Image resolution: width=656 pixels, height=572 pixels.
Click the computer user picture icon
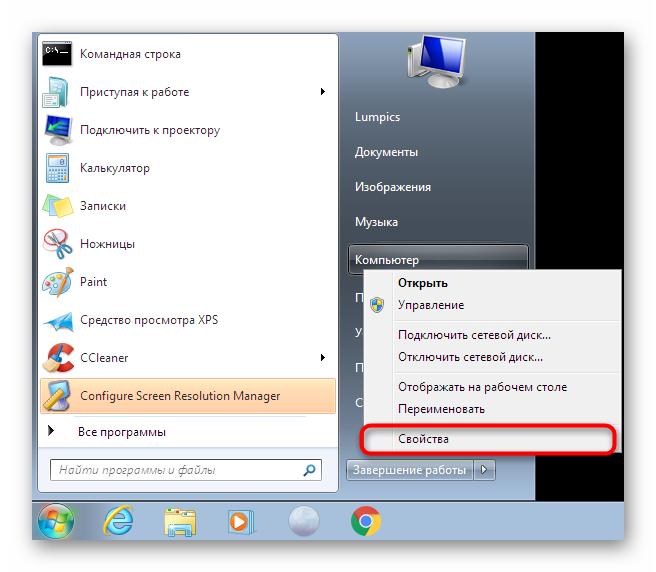(x=437, y=61)
